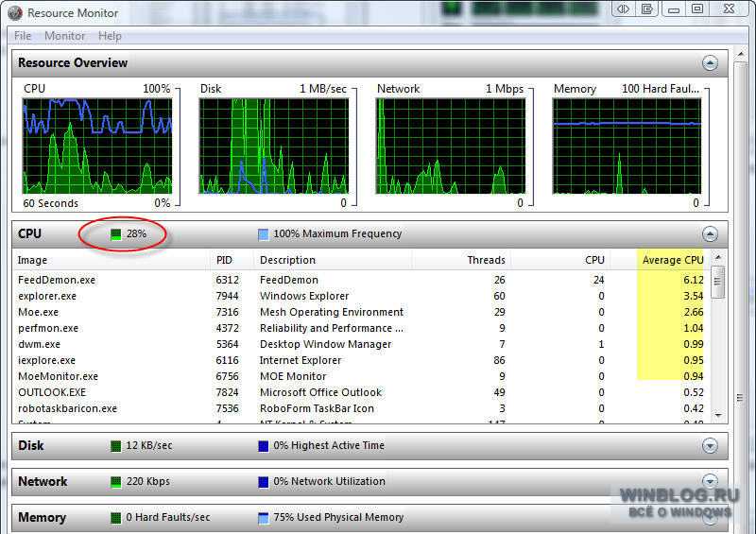Expand the Disk section
Screen dimensions: 756x534
coord(710,446)
